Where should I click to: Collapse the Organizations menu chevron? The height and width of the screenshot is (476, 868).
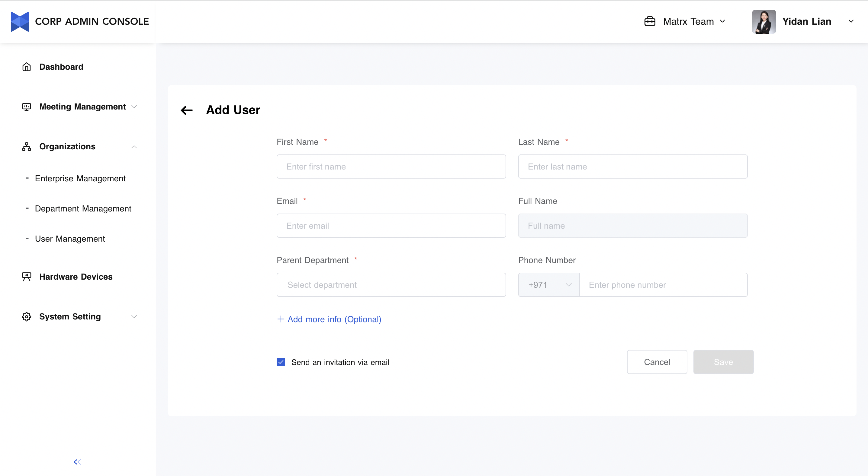coord(134,147)
